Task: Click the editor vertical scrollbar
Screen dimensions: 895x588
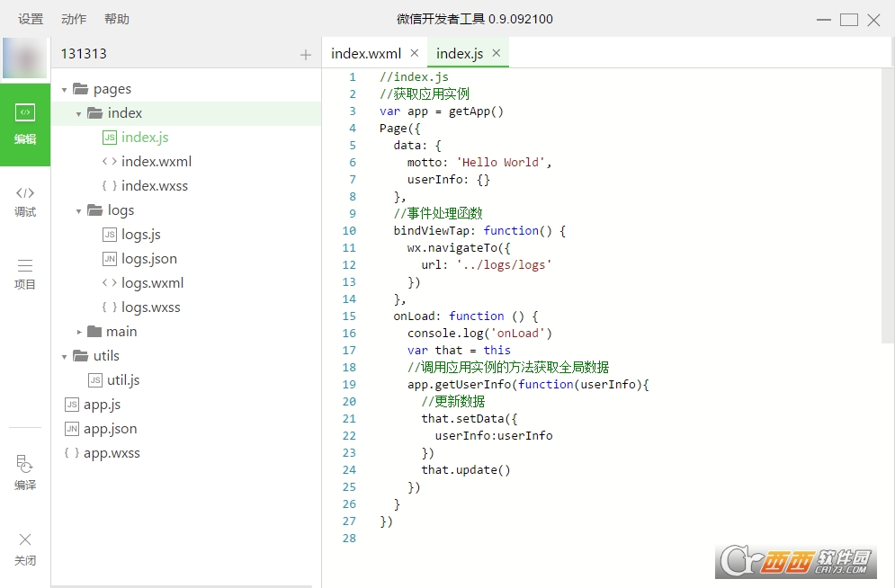Action: point(888,207)
